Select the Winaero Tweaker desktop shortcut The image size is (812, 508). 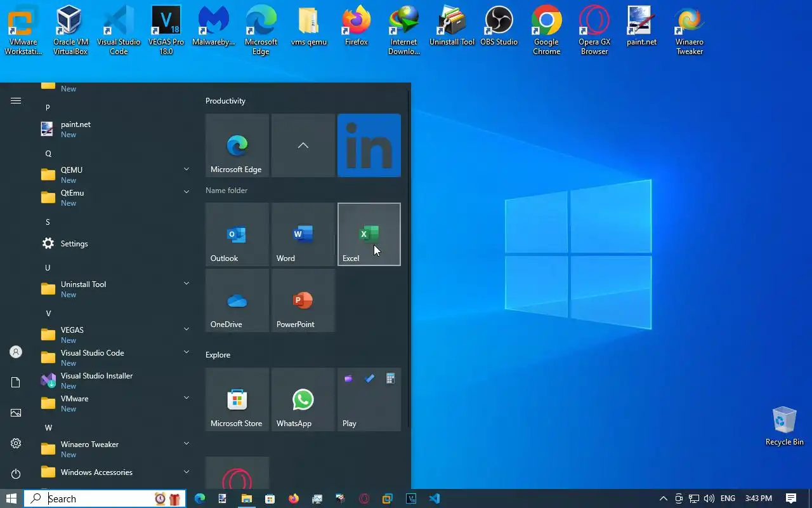pyautogui.click(x=690, y=30)
